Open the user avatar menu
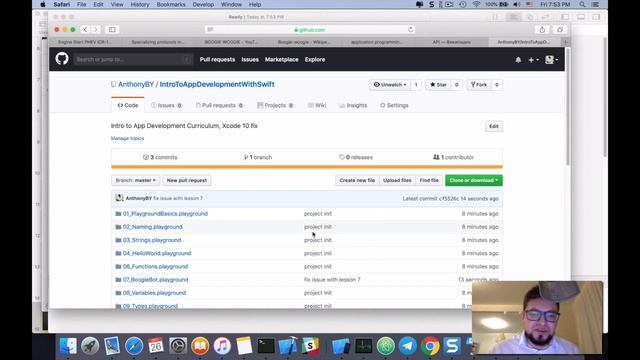The height and width of the screenshot is (360, 640). point(551,60)
